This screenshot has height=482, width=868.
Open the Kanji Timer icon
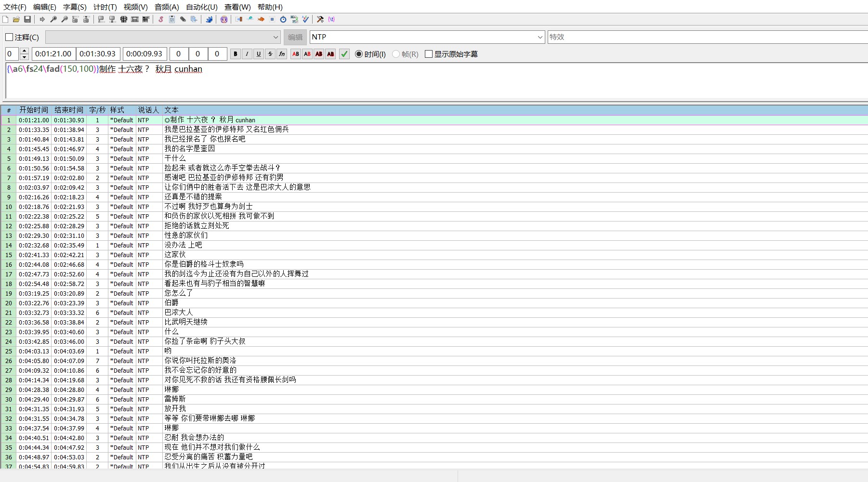point(294,19)
